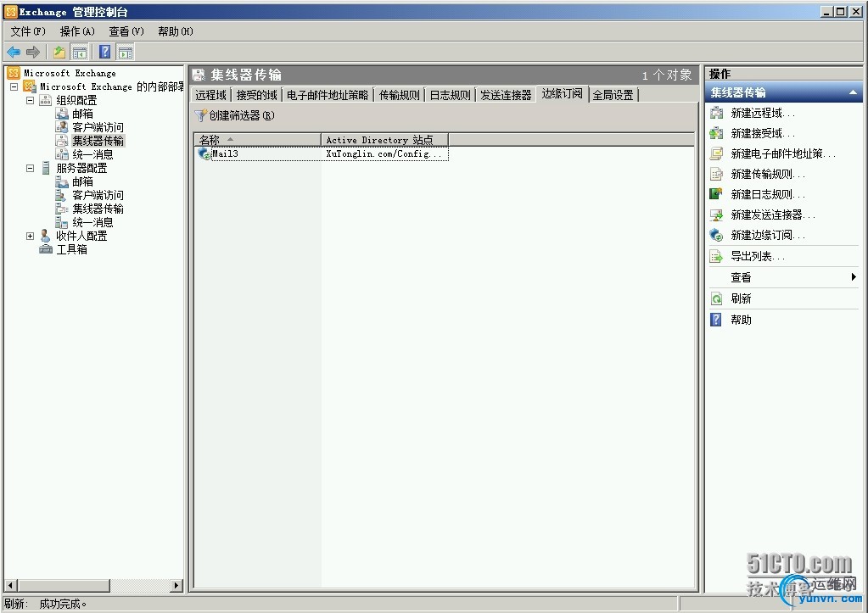Click 刷新 action link

pyautogui.click(x=741, y=298)
